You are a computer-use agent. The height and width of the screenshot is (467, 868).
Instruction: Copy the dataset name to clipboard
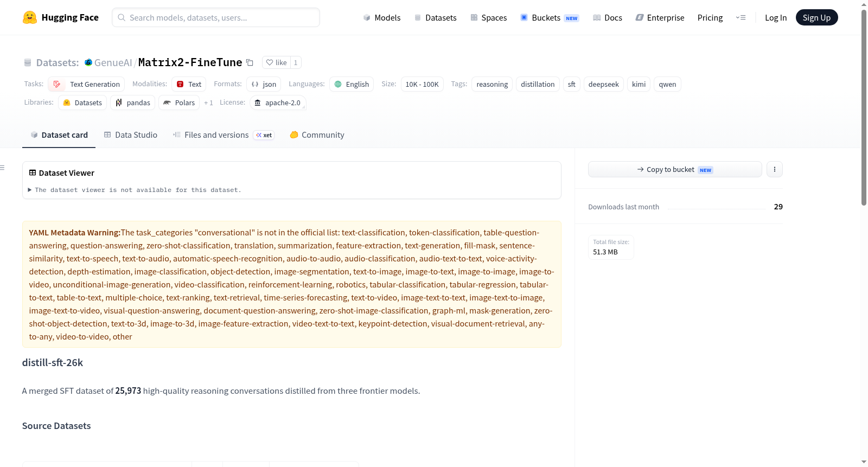pyautogui.click(x=250, y=62)
